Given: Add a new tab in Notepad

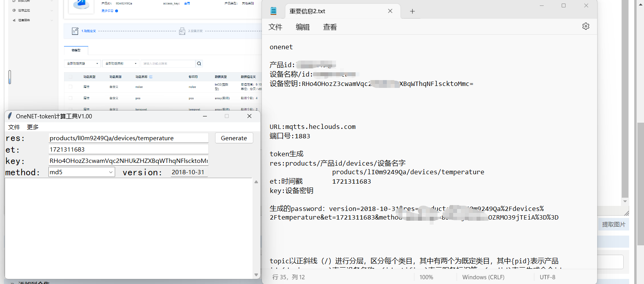Looking at the screenshot, I should (x=412, y=11).
